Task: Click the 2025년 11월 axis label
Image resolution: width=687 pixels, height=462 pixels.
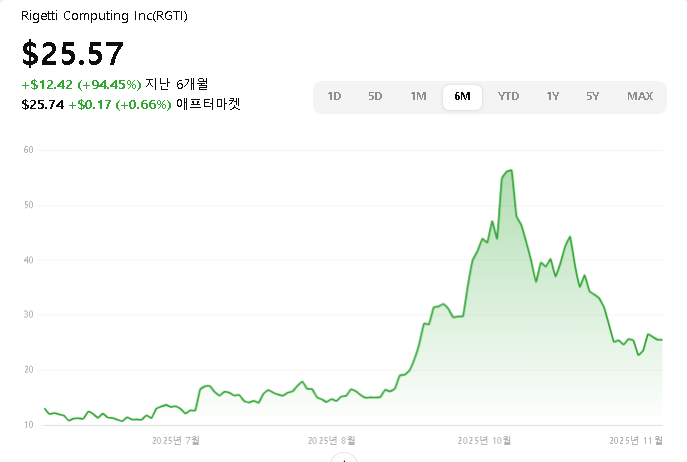Action: click(636, 440)
